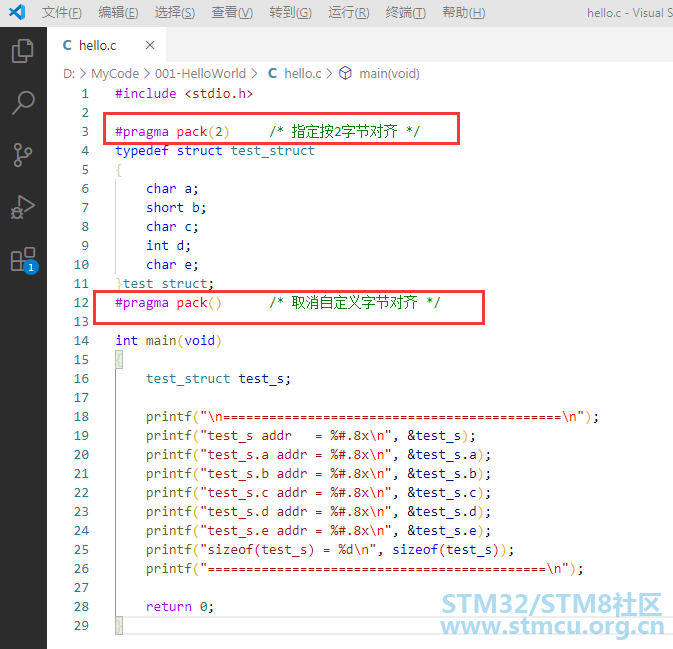Click the printf test_s addr line
673x649 pixels.
(311, 436)
